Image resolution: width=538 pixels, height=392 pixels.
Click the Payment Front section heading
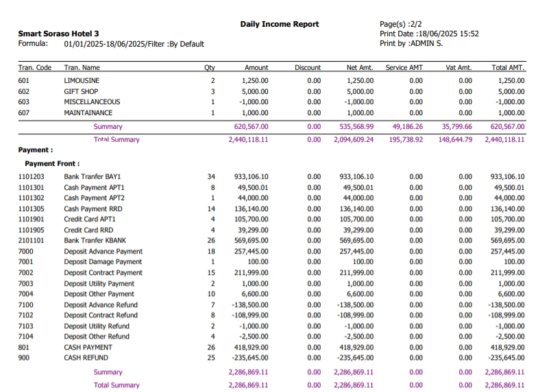(x=52, y=164)
